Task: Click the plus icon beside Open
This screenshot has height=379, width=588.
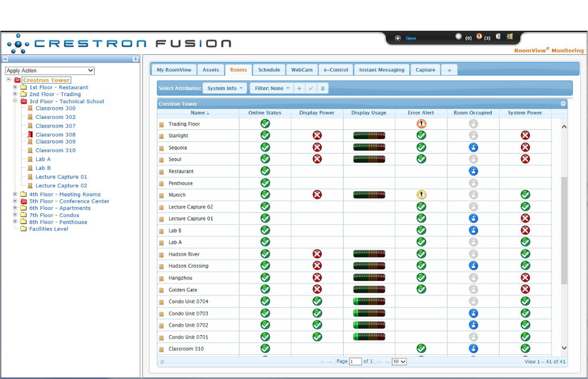Action: [398, 39]
